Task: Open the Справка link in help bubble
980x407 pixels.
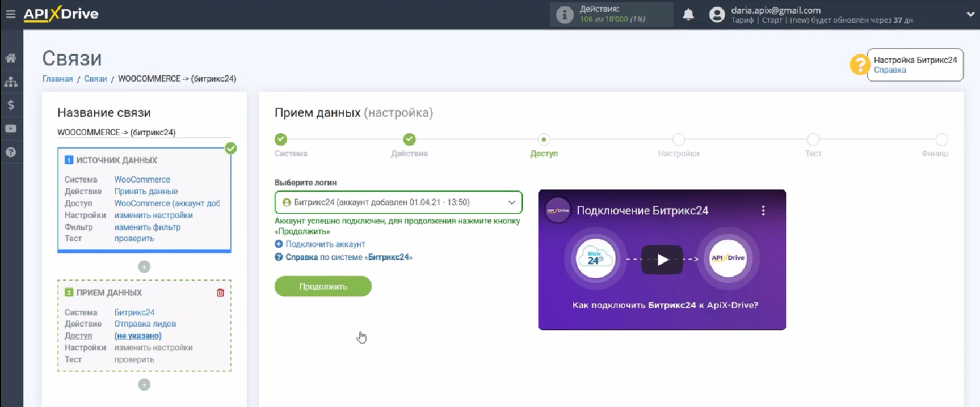Action: pyautogui.click(x=889, y=70)
